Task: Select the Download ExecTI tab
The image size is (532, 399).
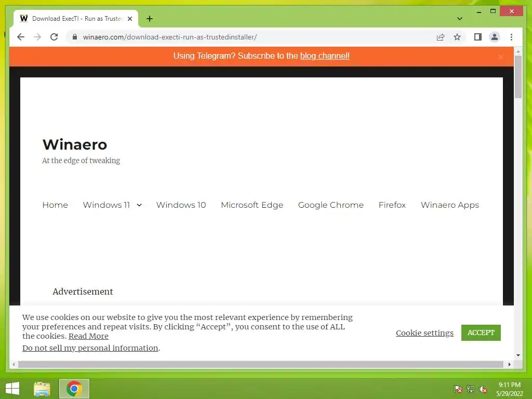Action: pos(76,19)
